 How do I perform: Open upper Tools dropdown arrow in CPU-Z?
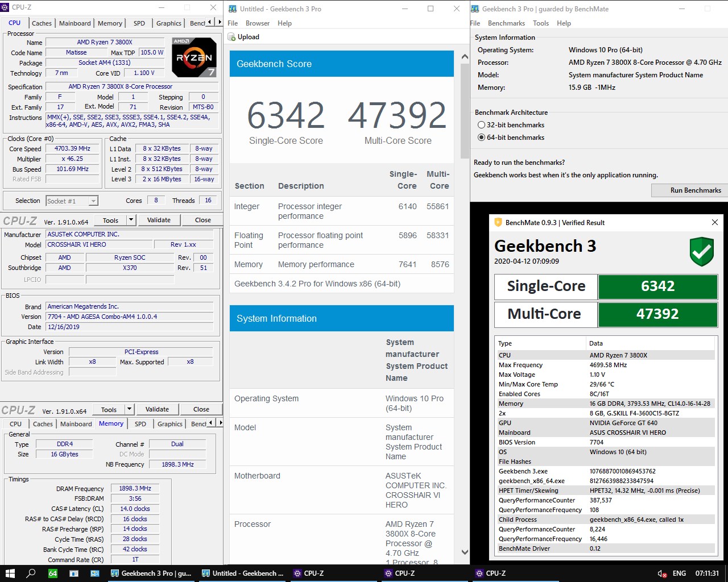click(131, 220)
